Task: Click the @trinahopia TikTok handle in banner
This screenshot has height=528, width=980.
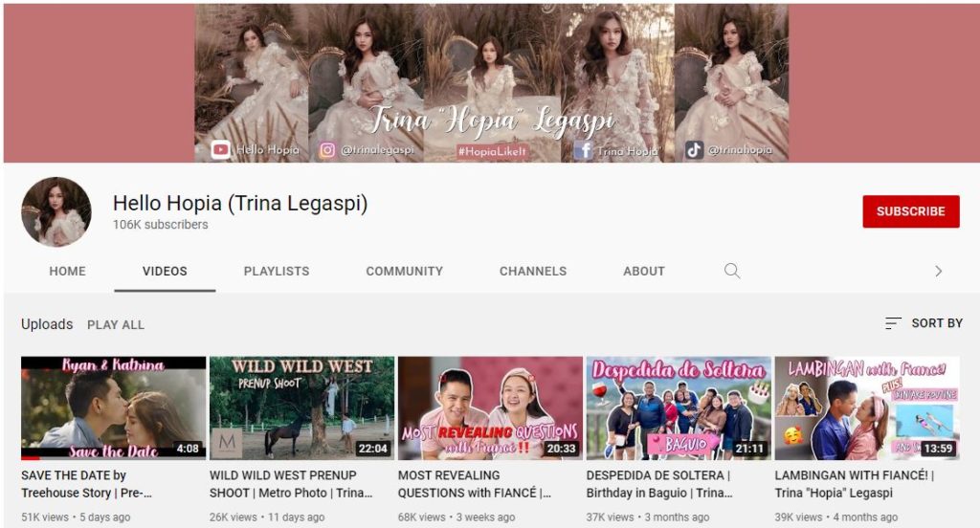Action: pos(740,150)
